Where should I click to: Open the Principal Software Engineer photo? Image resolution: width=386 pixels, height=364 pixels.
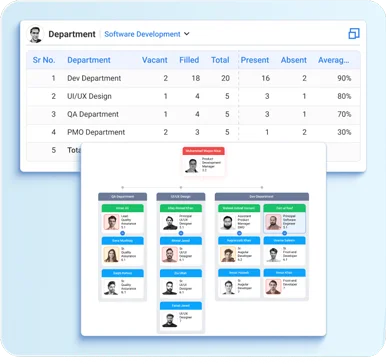(273, 222)
